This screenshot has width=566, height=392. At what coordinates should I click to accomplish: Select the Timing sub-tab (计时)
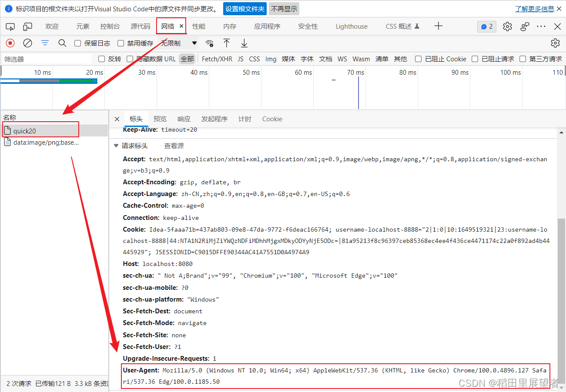[x=245, y=119]
